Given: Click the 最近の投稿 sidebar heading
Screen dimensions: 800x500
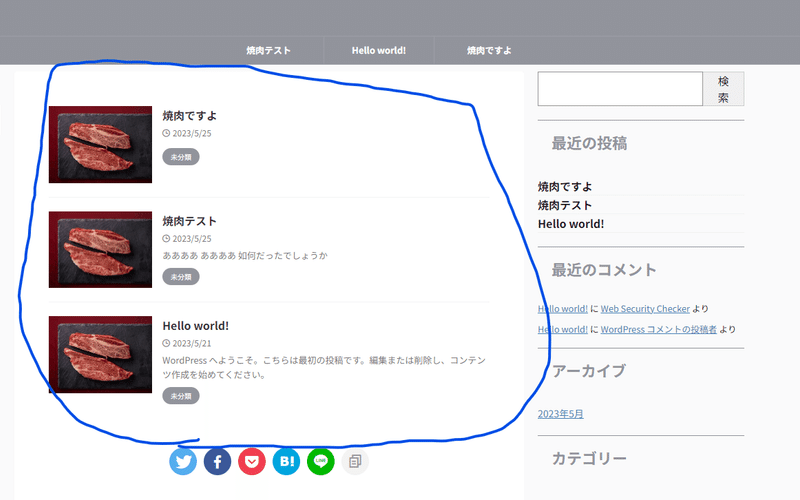Looking at the screenshot, I should click(589, 143).
